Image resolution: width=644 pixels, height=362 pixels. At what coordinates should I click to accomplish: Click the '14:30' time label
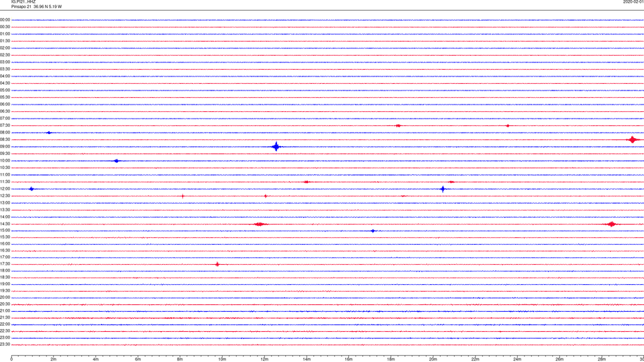(5, 224)
